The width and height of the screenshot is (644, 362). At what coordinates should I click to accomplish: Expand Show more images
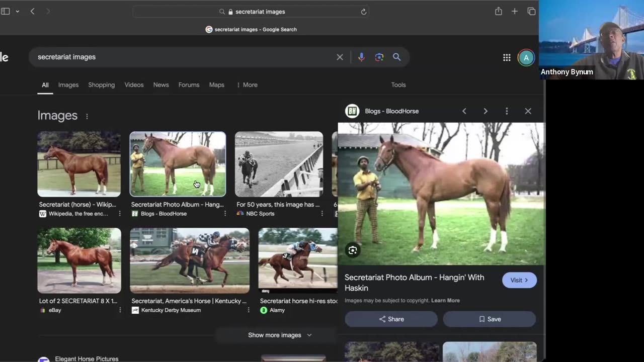(x=280, y=335)
